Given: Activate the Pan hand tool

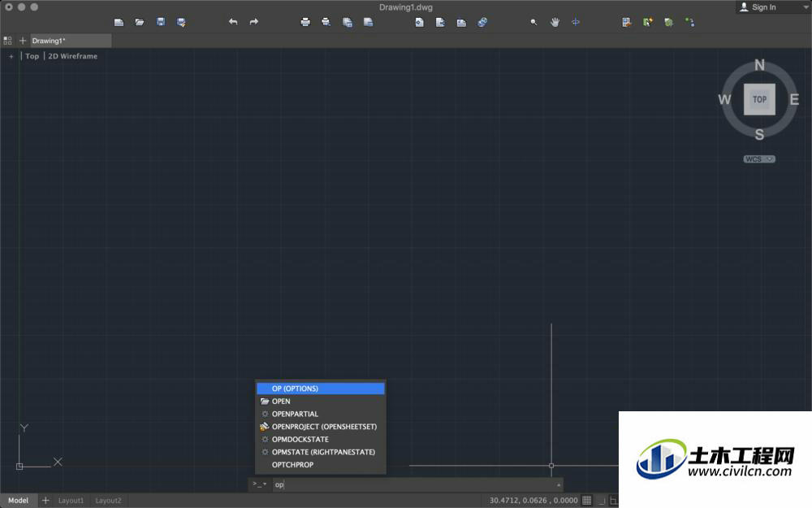Looking at the screenshot, I should point(555,22).
